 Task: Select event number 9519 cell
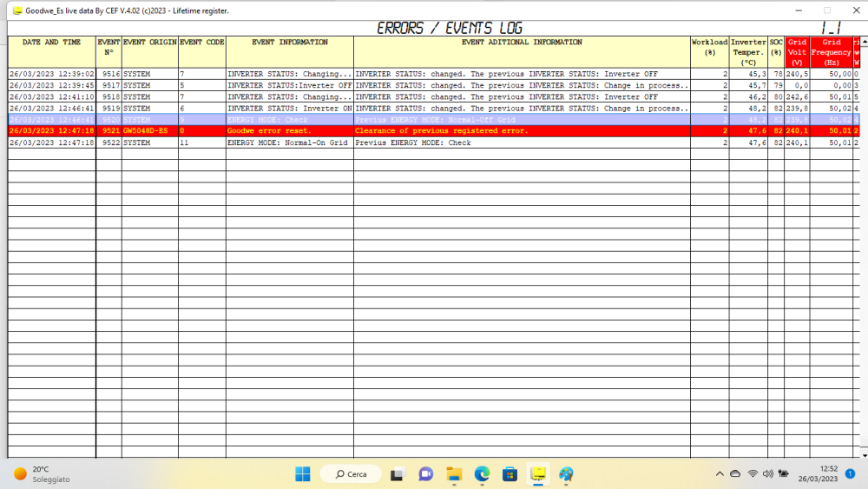pyautogui.click(x=108, y=109)
